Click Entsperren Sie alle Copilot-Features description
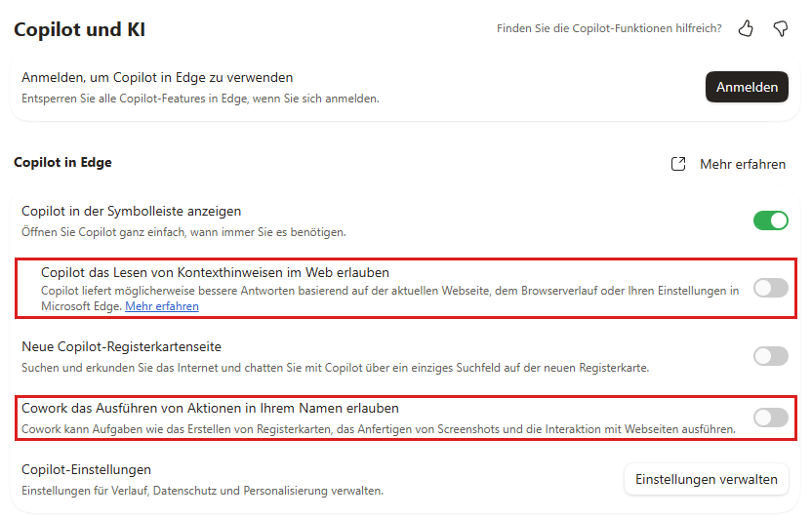The width and height of the screenshot is (812, 518). (x=200, y=99)
